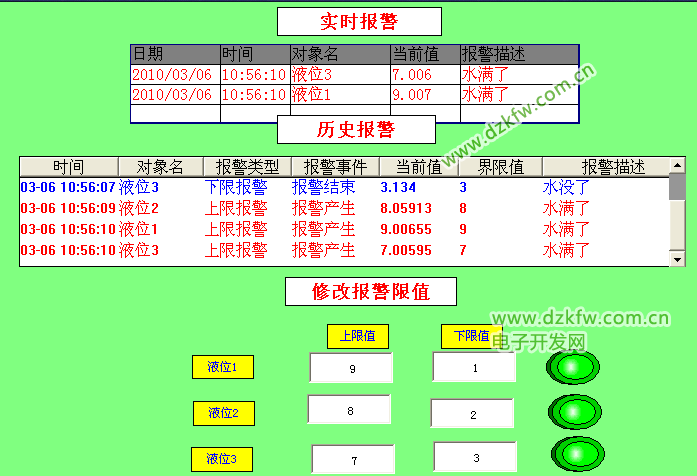Image resolution: width=697 pixels, height=476 pixels.
Task: Select 液位2 lower limit input showing 2
Action: pyautogui.click(x=472, y=413)
